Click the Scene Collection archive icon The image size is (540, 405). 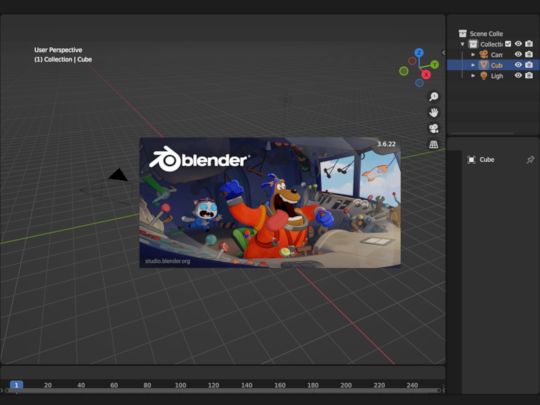point(463,33)
